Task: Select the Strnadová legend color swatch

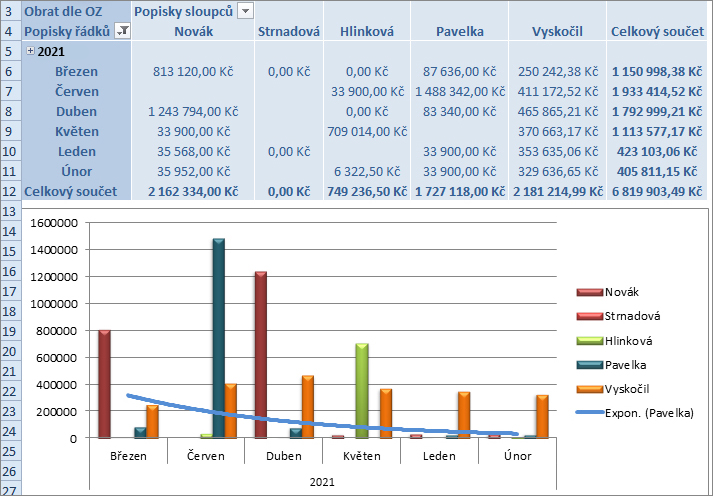Action: (x=589, y=316)
